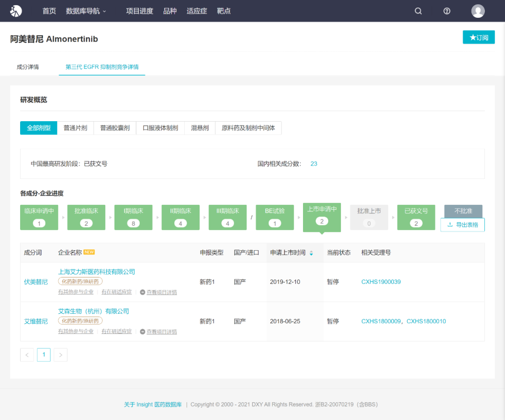Select the BE试验 stage box
Screen dimensions: 505x420
pos(275,217)
